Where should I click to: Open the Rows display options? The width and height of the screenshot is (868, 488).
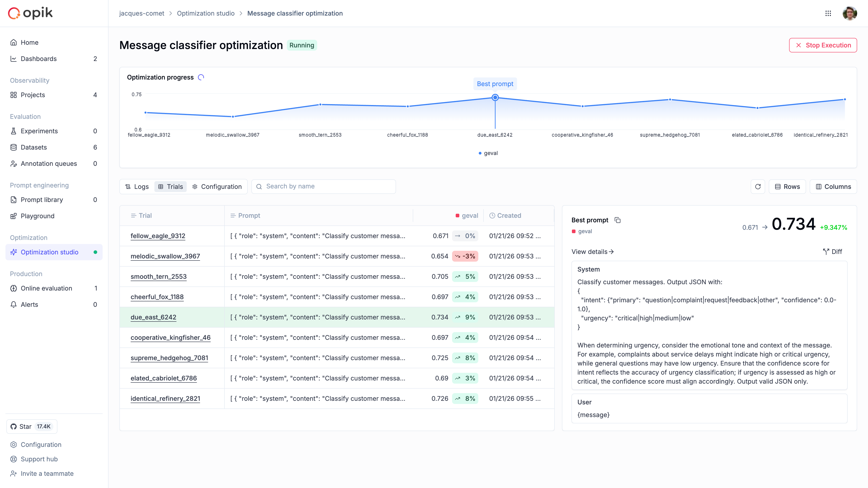pos(787,186)
